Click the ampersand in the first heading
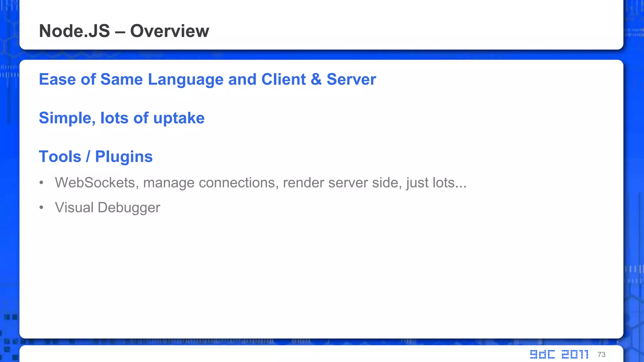Screen dimensions: 644x362 tap(316, 79)
